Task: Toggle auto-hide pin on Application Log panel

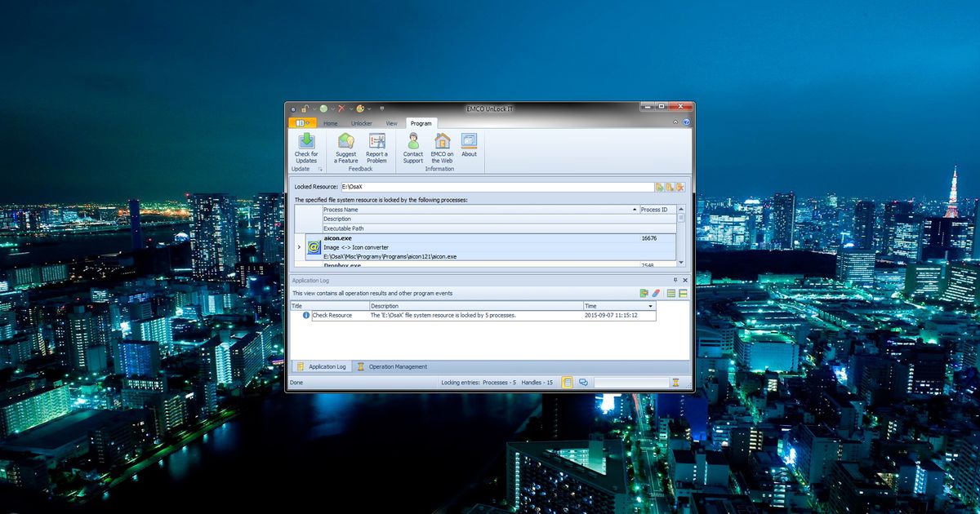Action: point(675,280)
